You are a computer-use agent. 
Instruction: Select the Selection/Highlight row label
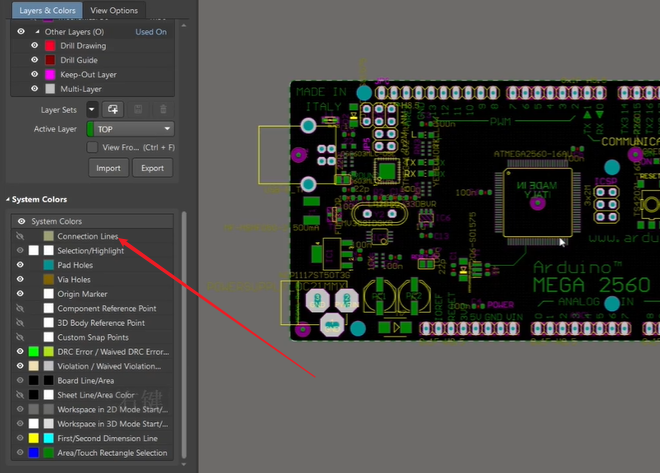pyautogui.click(x=90, y=251)
